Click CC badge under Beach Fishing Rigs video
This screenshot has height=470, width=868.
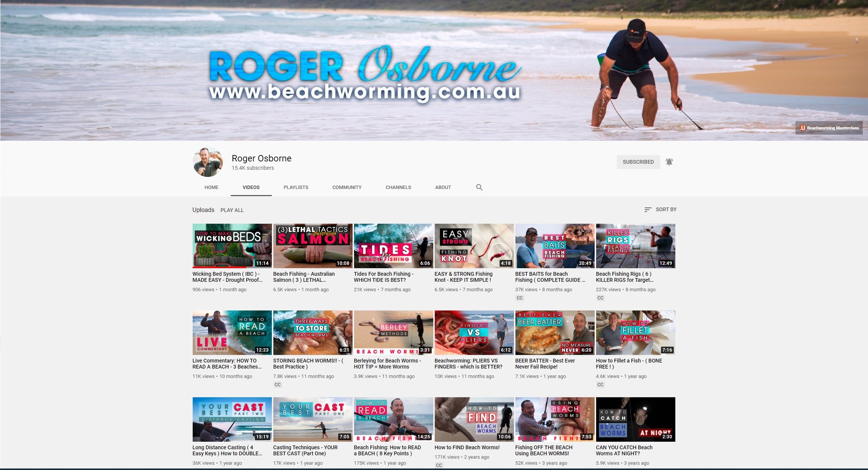click(x=600, y=298)
